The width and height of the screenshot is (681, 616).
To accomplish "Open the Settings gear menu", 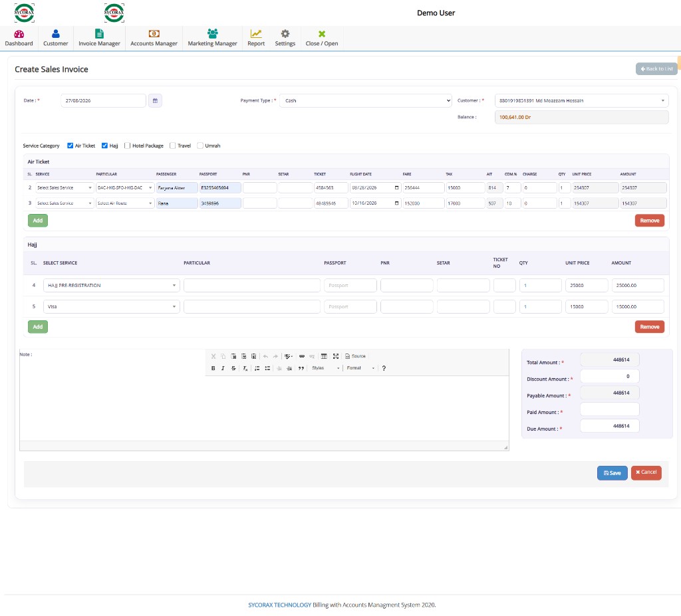I will tap(285, 38).
